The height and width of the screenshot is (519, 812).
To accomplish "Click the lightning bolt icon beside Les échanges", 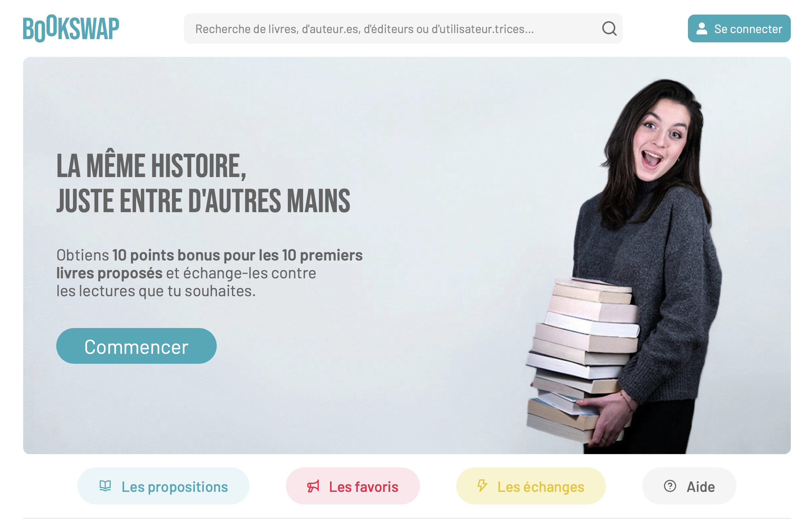I will click(x=482, y=485).
